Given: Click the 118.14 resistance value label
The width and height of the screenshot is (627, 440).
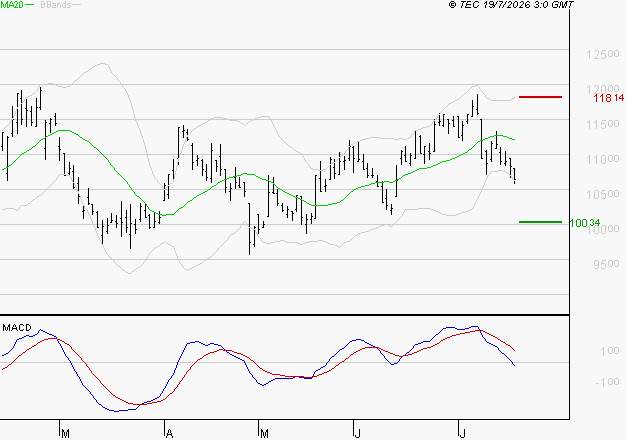Looking at the screenshot, I should (609, 98).
